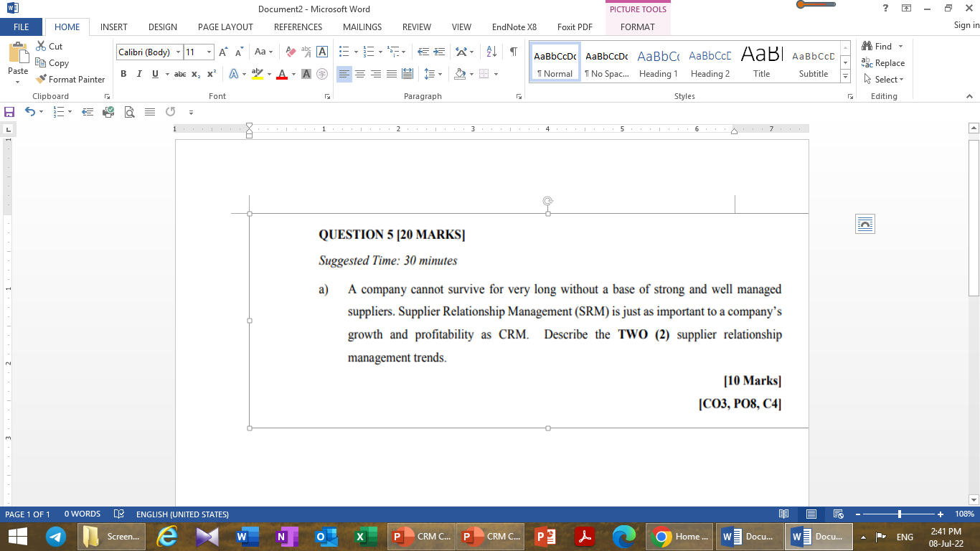The image size is (980, 551).
Task: Apply subscript formatting
Action: click(x=195, y=73)
